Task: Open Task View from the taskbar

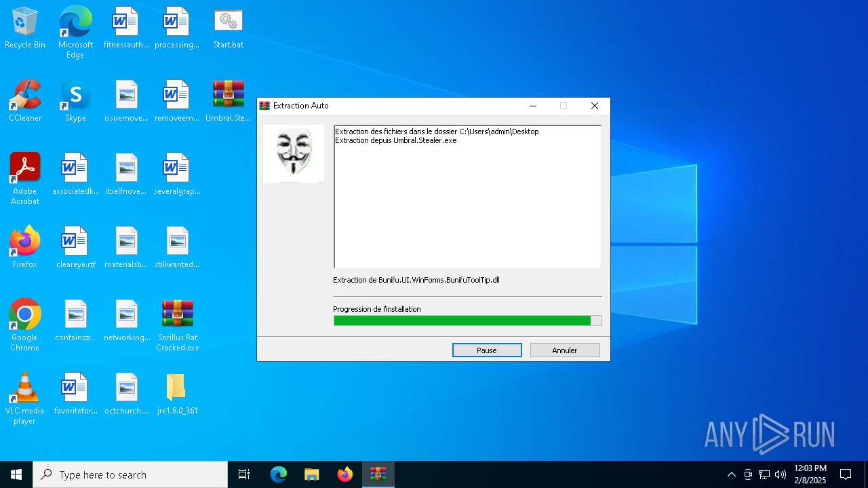Action: (x=244, y=474)
